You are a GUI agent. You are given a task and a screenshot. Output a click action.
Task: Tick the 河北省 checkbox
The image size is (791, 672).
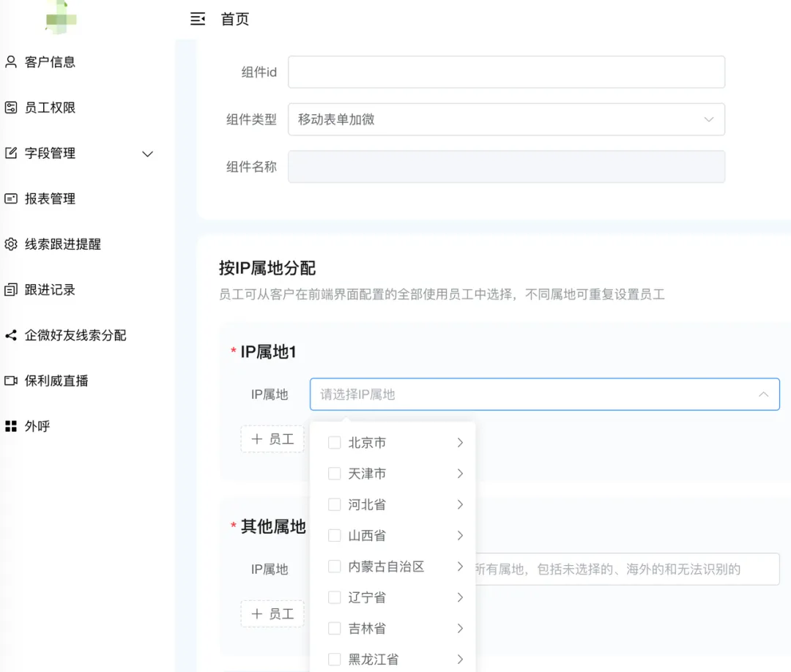(x=335, y=504)
